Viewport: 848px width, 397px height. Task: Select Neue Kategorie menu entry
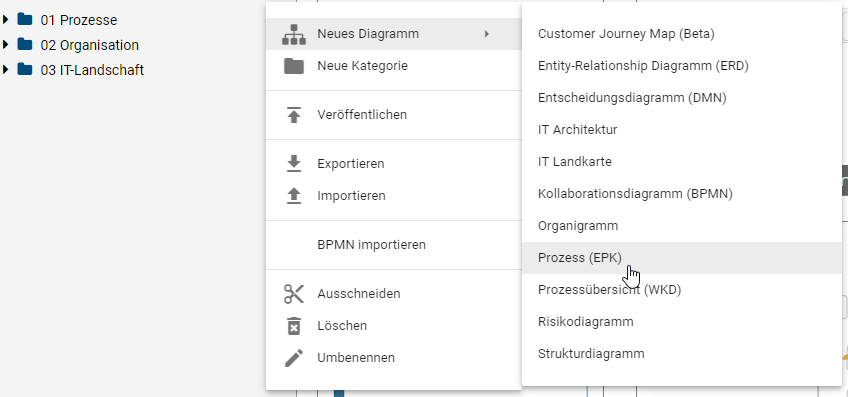[394, 66]
